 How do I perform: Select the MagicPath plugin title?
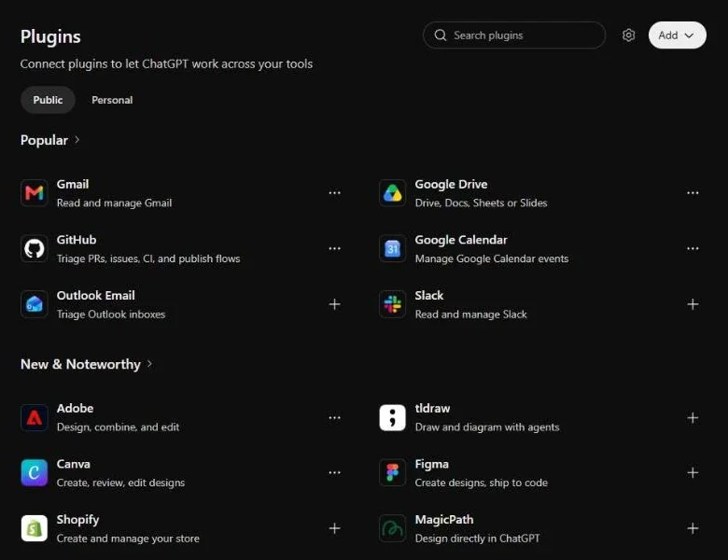click(444, 520)
